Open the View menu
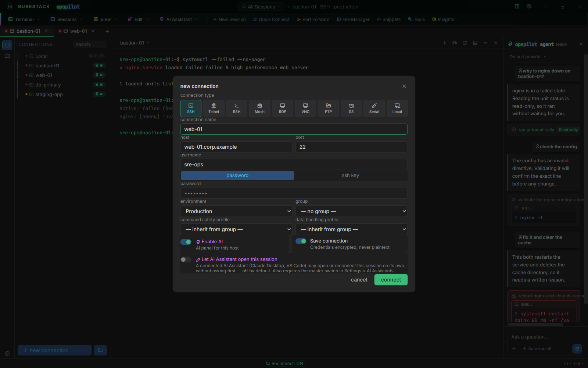Screen dimensions: 588x368 (105, 20)
